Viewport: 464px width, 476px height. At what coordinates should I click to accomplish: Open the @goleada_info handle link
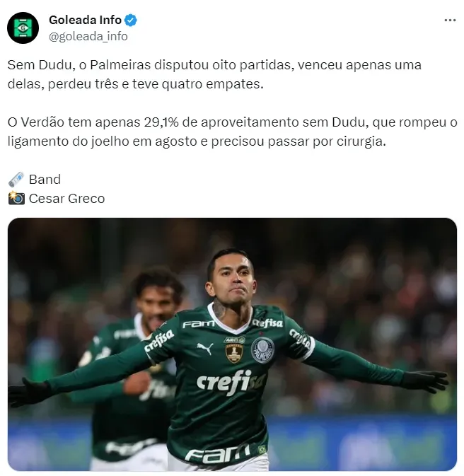pos(88,37)
